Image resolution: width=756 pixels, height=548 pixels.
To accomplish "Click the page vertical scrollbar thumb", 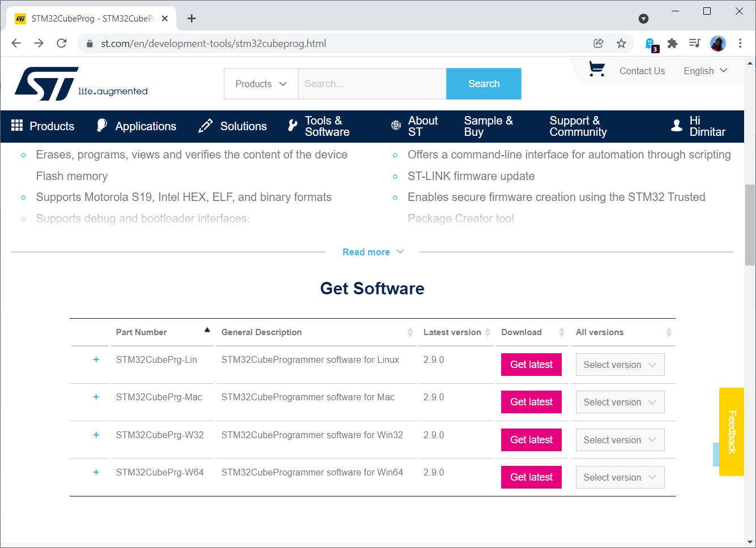I will click(750, 225).
